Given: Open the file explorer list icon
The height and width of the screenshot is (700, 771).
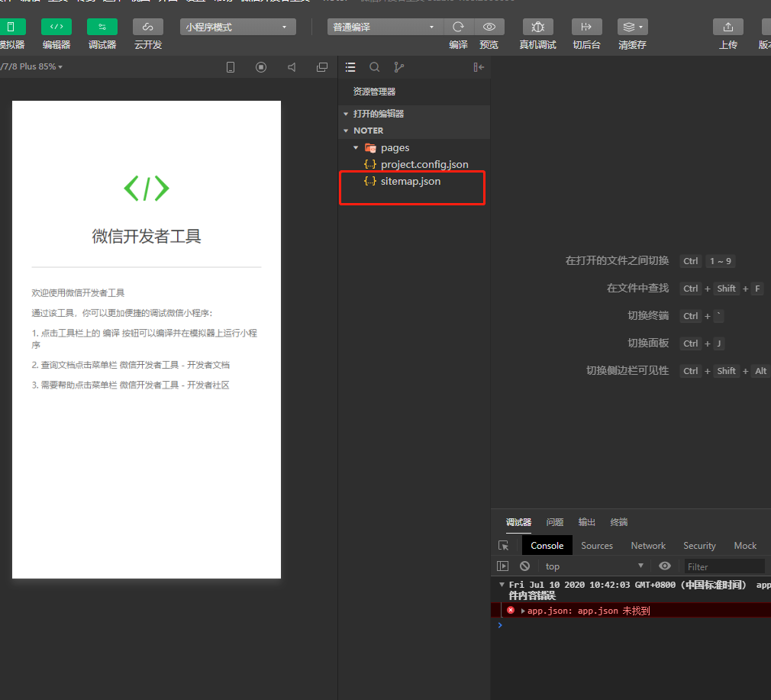Looking at the screenshot, I should (x=350, y=67).
